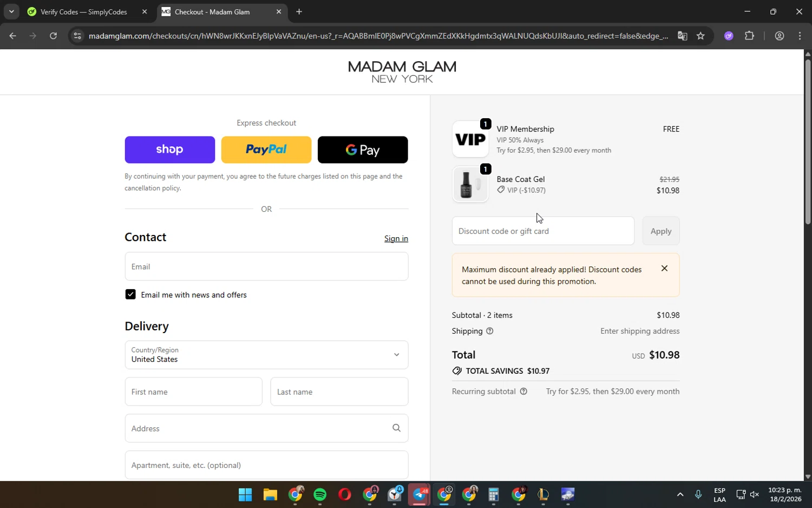Focus the Apartment, suite, etc. field
The width and height of the screenshot is (812, 508).
(266, 465)
